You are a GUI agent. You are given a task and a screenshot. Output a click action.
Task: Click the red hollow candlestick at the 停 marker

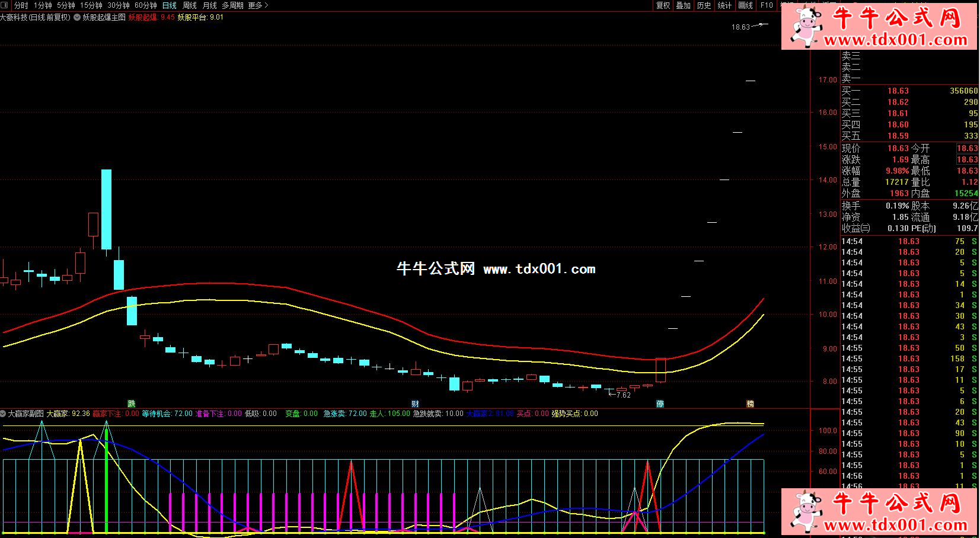pos(660,370)
